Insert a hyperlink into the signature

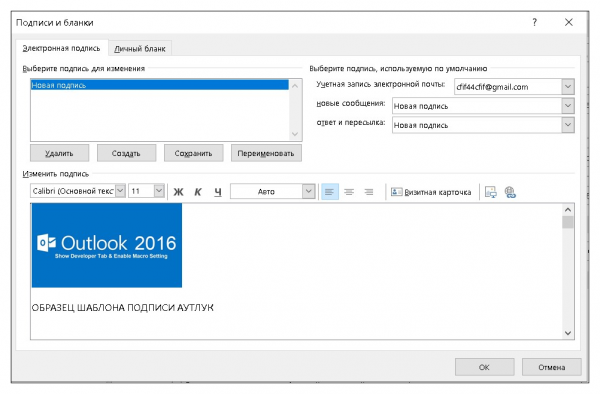[510, 192]
